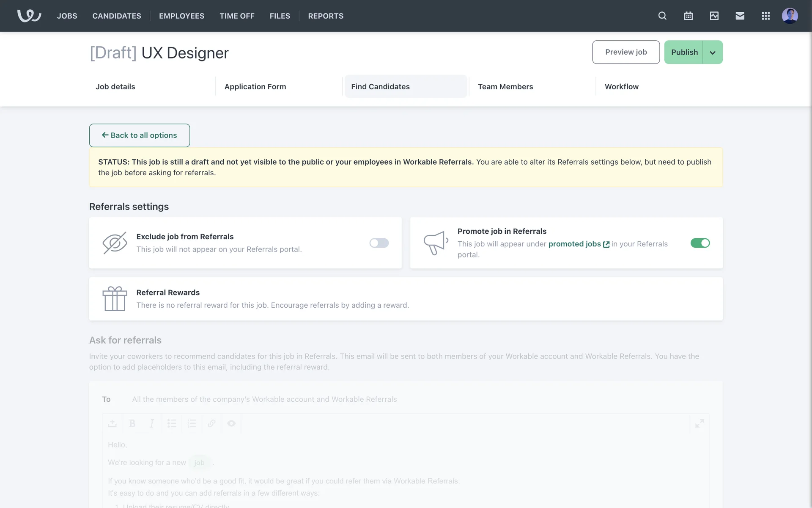Open the search magnifier icon
812x508 pixels.
662,16
